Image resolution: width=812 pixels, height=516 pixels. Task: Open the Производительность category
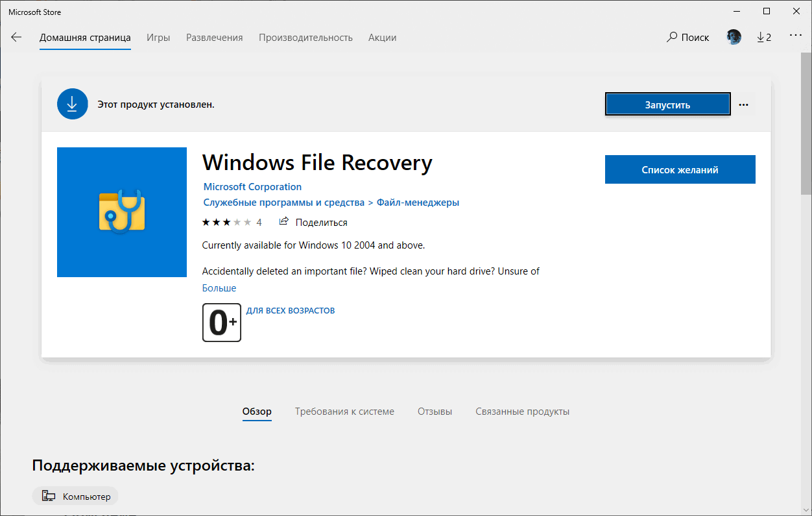click(305, 37)
